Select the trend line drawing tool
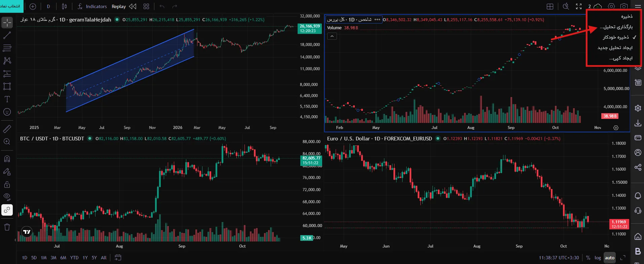 click(x=7, y=35)
